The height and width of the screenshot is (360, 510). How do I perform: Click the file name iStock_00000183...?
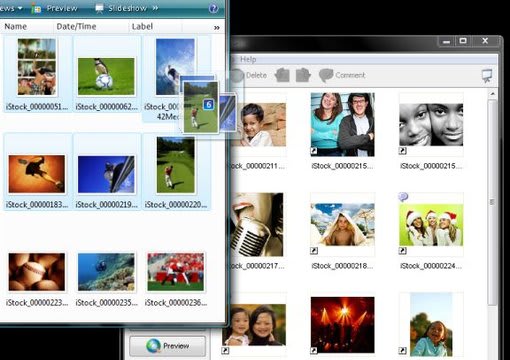[37, 204]
